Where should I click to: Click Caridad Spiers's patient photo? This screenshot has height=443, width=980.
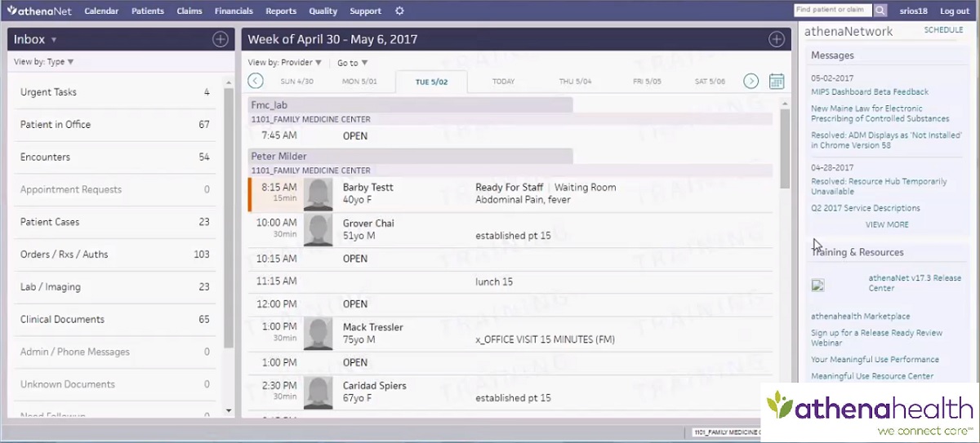pyautogui.click(x=318, y=392)
